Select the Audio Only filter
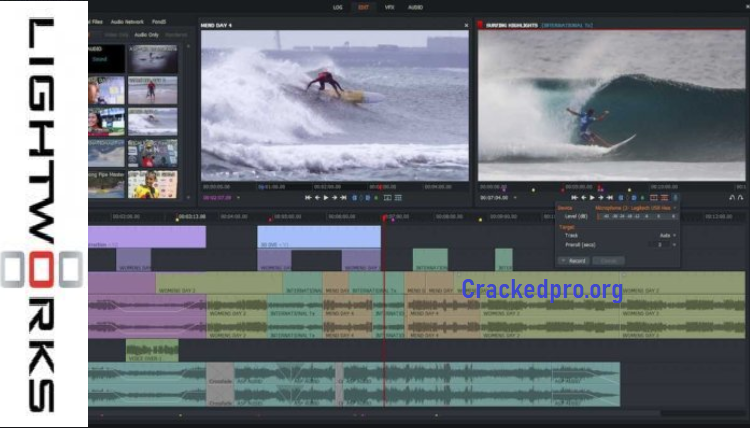The width and height of the screenshot is (750, 428). (146, 35)
